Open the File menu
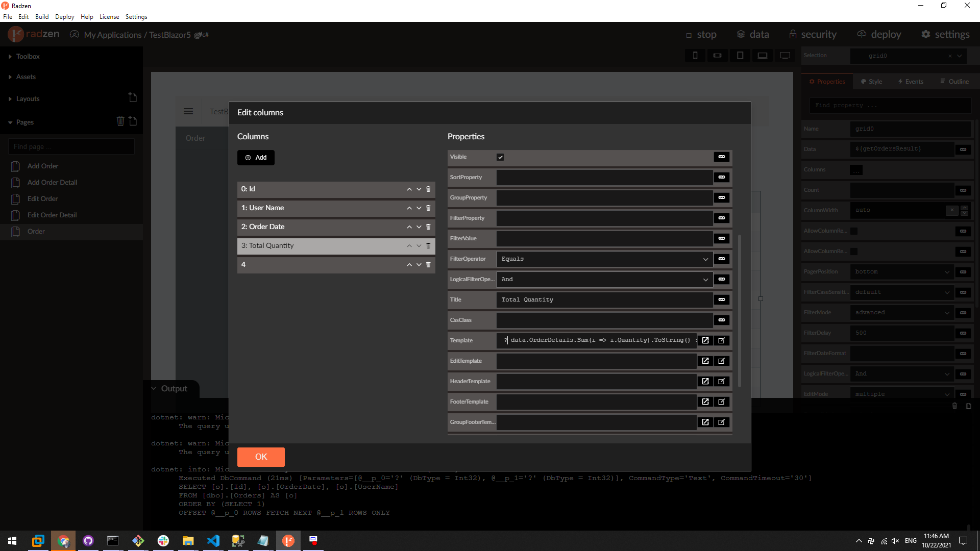The height and width of the screenshot is (551, 980). pos(8,17)
